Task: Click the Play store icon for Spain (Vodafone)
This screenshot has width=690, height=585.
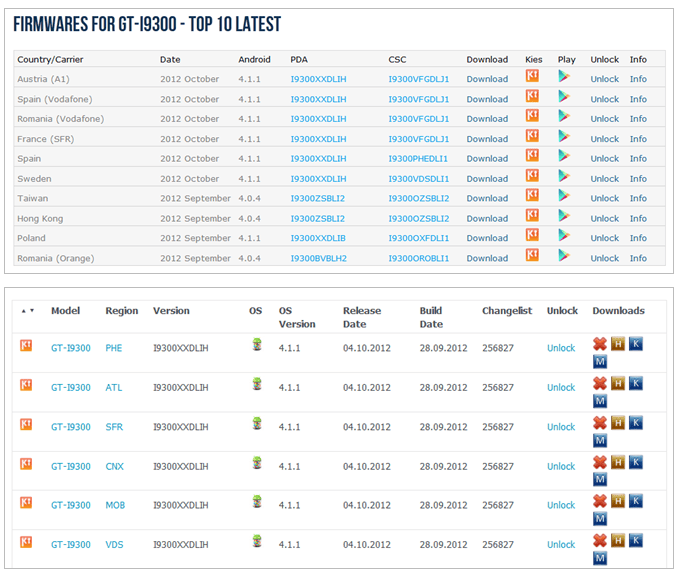Action: coord(564,96)
